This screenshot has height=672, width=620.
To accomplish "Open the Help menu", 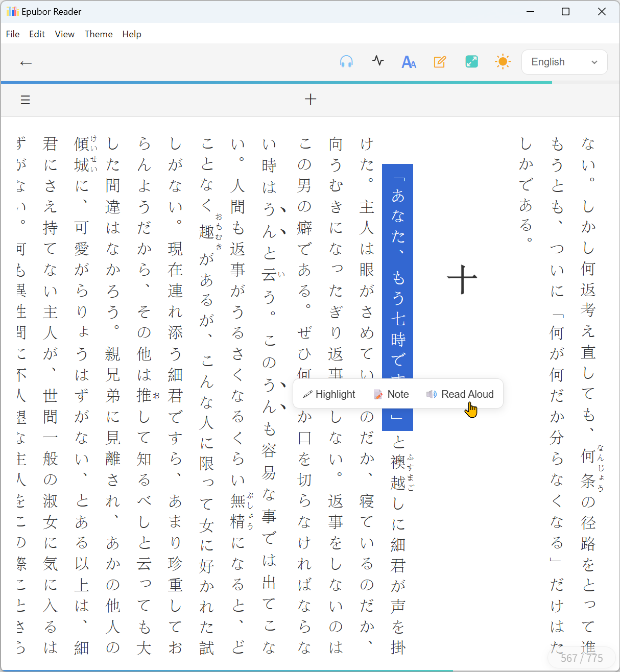I will tap(132, 34).
